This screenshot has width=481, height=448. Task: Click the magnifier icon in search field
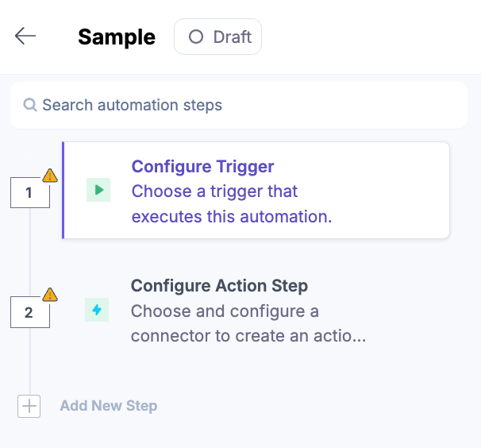pos(30,105)
